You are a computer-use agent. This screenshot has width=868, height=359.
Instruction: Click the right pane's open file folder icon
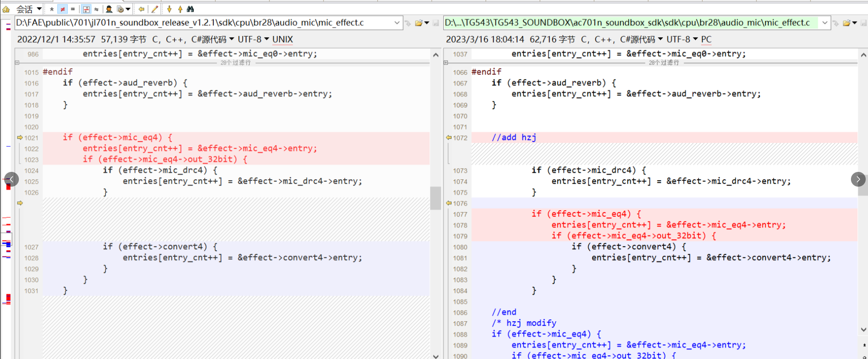[847, 23]
